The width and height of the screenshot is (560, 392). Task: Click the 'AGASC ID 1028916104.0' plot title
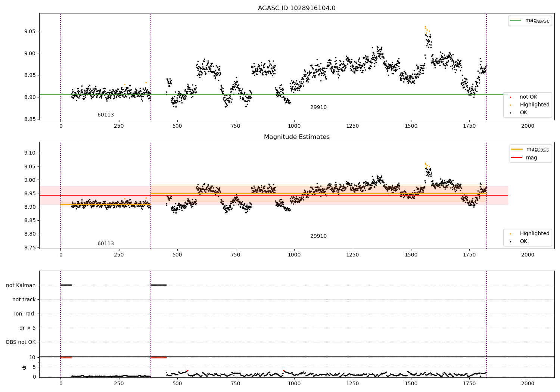pyautogui.click(x=296, y=8)
